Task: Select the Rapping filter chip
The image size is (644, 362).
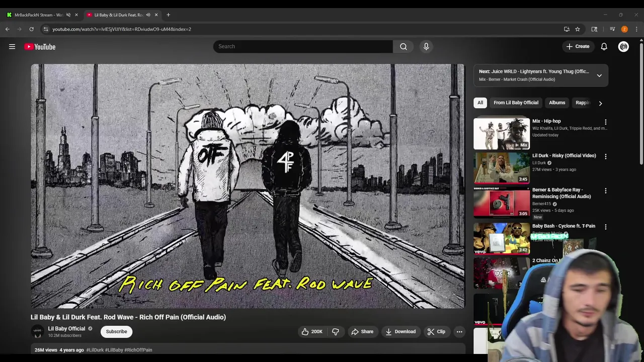Action: tap(582, 103)
